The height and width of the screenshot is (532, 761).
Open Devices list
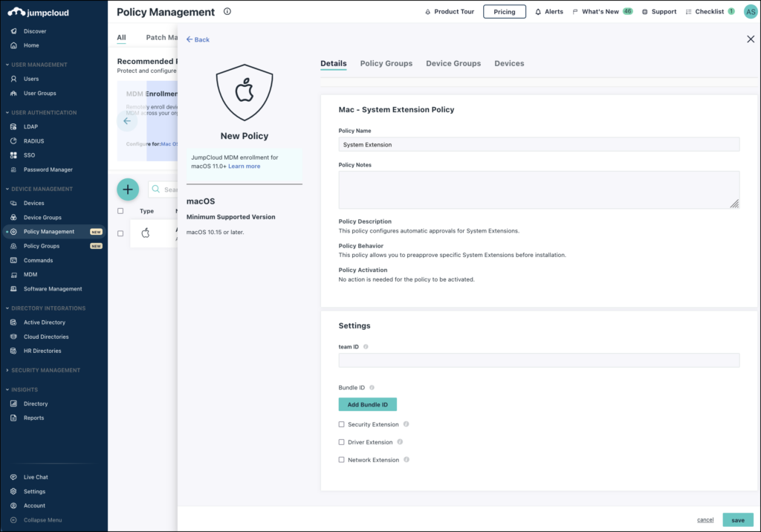pos(33,204)
